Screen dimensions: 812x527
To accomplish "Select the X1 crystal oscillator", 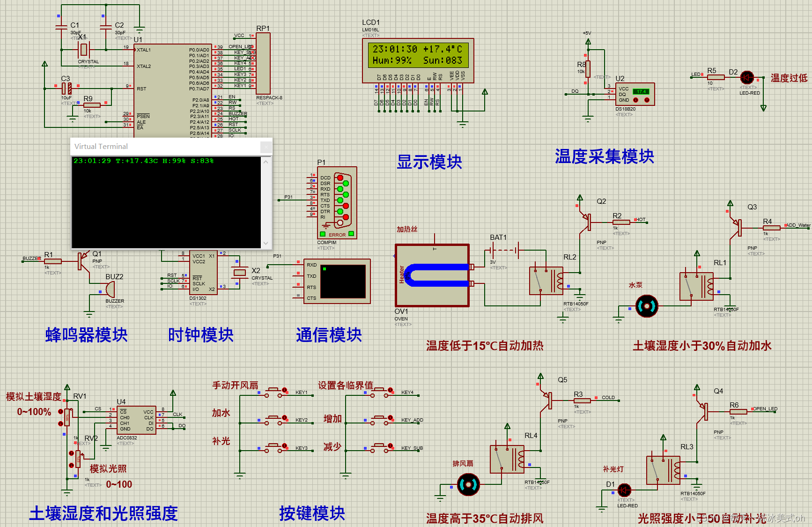I will (84, 49).
